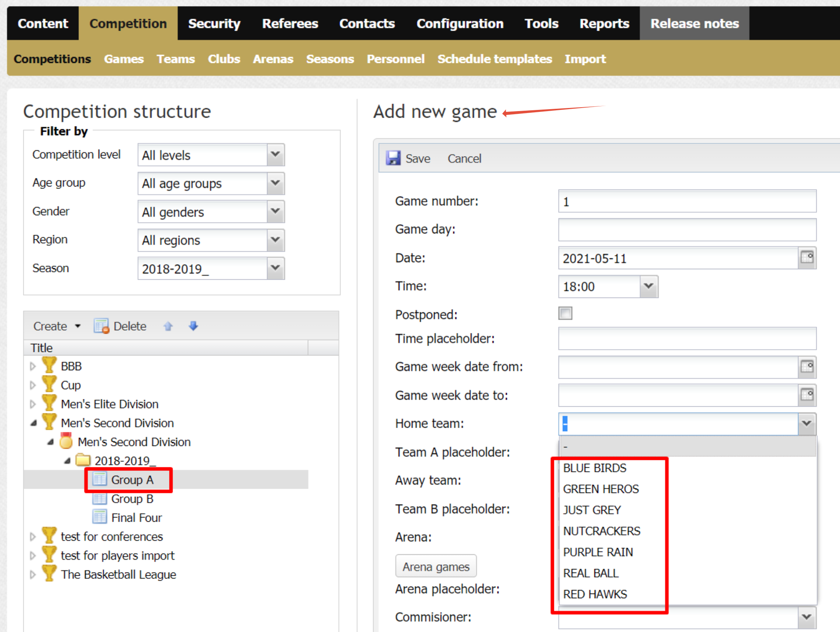Switch to the Teams submenu
840x632 pixels.
point(175,59)
